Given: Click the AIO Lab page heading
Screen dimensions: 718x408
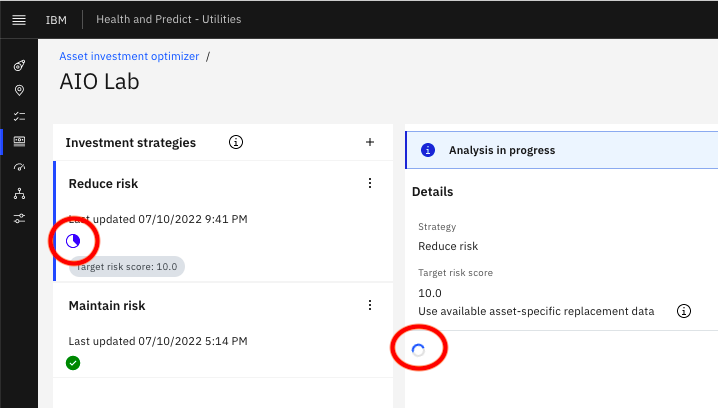Looking at the screenshot, I should (x=99, y=82).
